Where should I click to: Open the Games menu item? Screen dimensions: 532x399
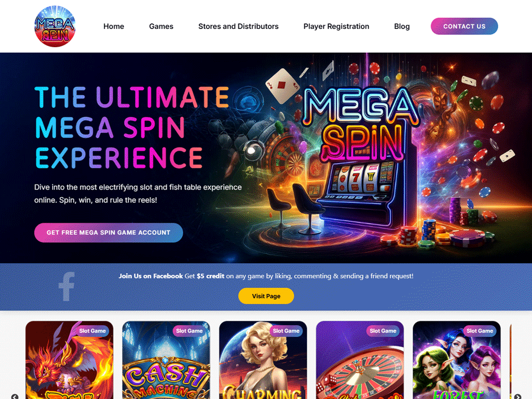click(161, 26)
